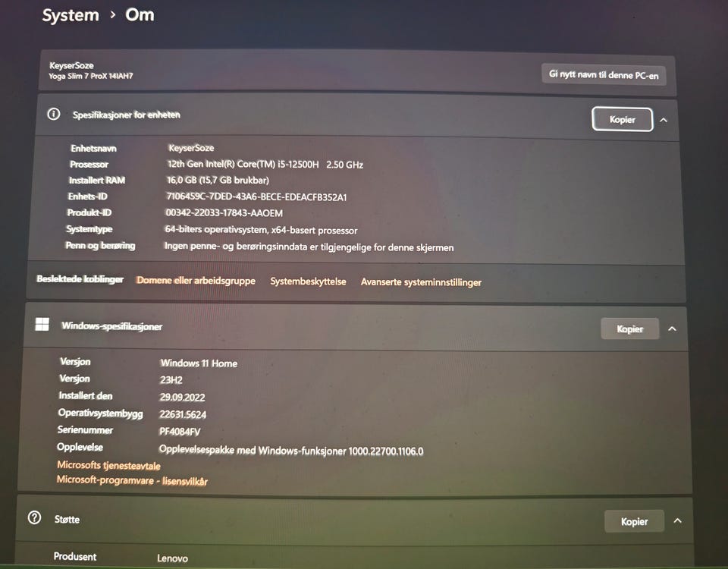
Task: Select install date 29.09.2022
Action: (182, 397)
